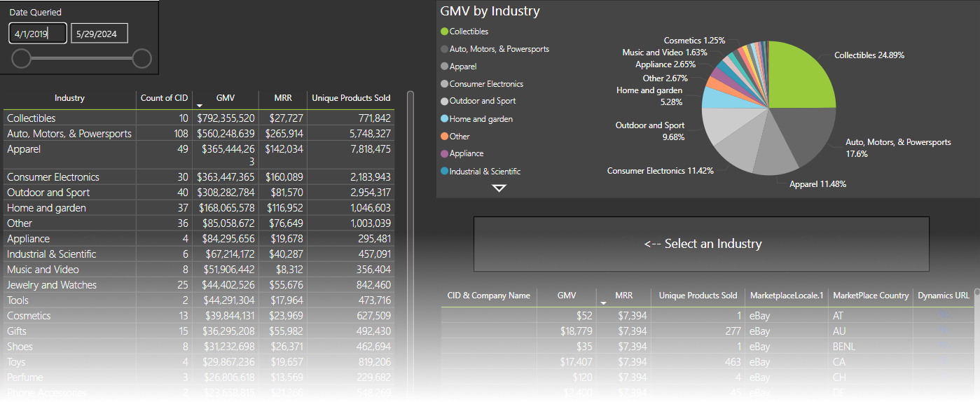Click the light blue Home and garden legend marker
This screenshot has width=980, height=402.
click(444, 119)
